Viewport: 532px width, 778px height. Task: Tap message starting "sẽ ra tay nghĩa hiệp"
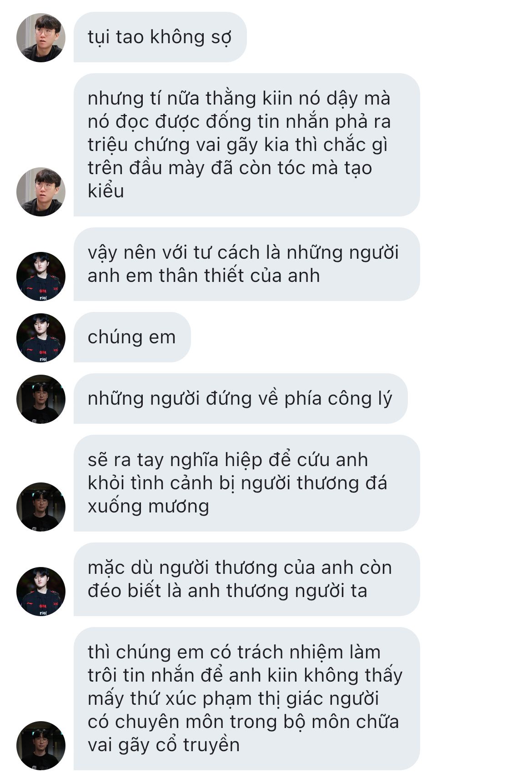[246, 483]
